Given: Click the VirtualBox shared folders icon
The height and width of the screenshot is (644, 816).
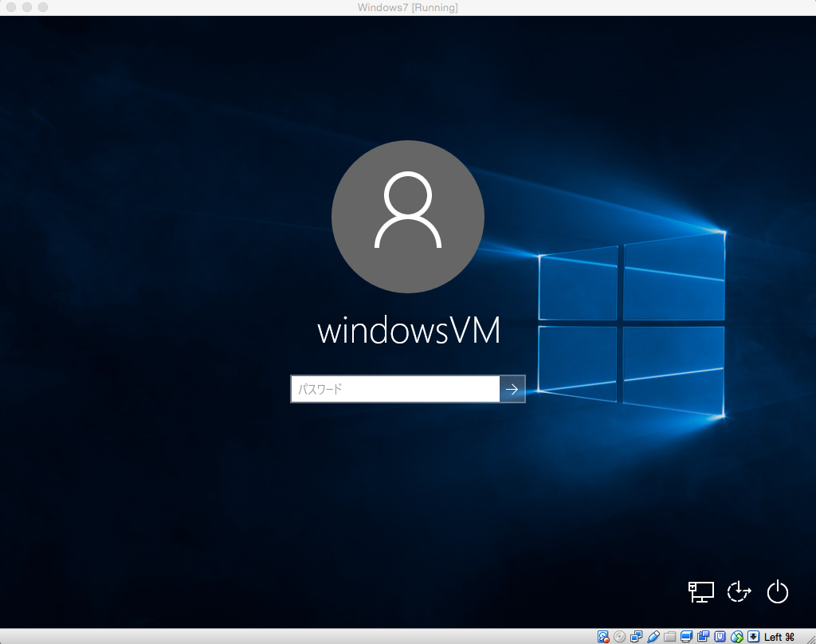Looking at the screenshot, I should (x=669, y=637).
